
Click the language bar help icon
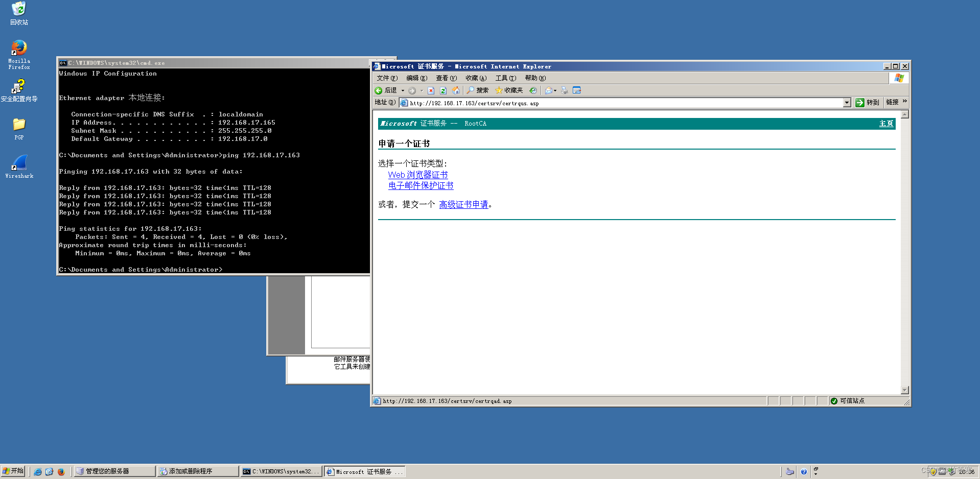coord(804,471)
